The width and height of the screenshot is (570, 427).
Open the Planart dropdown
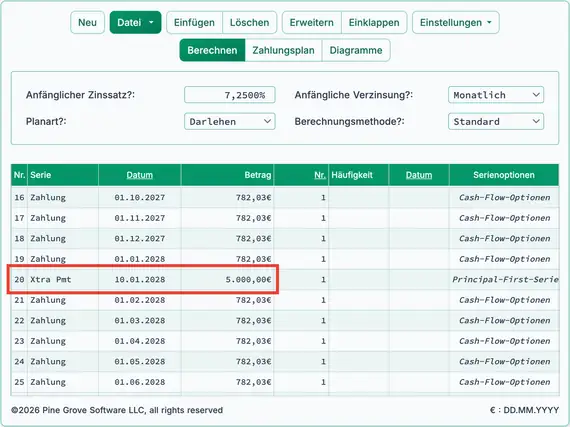coord(230,121)
